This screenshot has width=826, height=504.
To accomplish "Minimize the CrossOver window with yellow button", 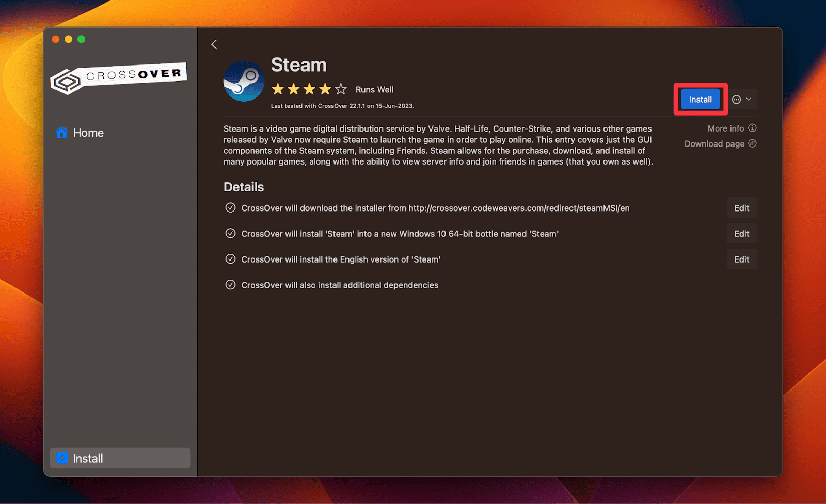I will (x=68, y=39).
